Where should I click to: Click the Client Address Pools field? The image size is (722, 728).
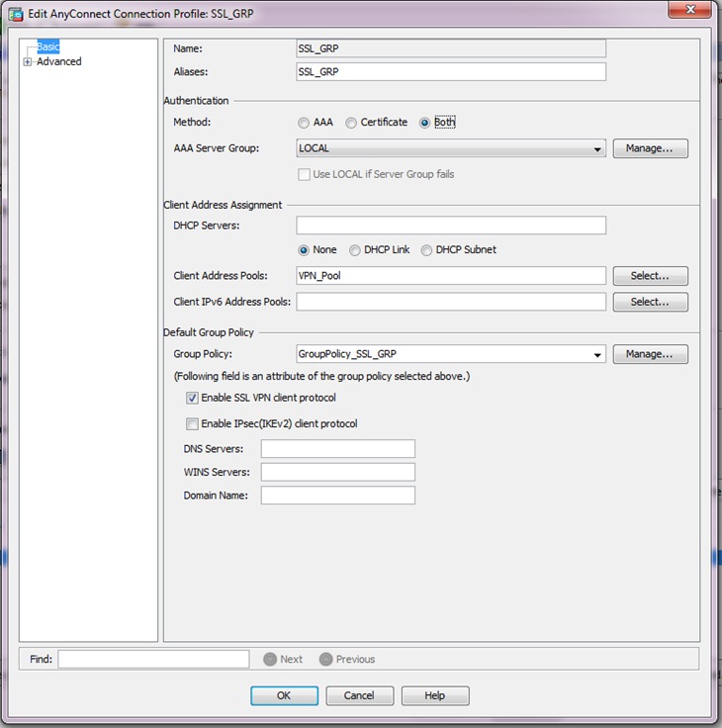click(x=451, y=276)
